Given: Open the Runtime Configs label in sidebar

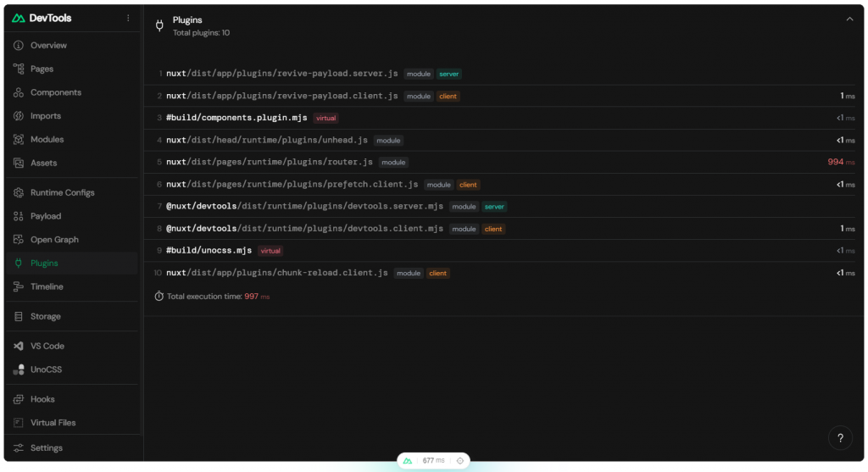Looking at the screenshot, I should [x=63, y=192].
